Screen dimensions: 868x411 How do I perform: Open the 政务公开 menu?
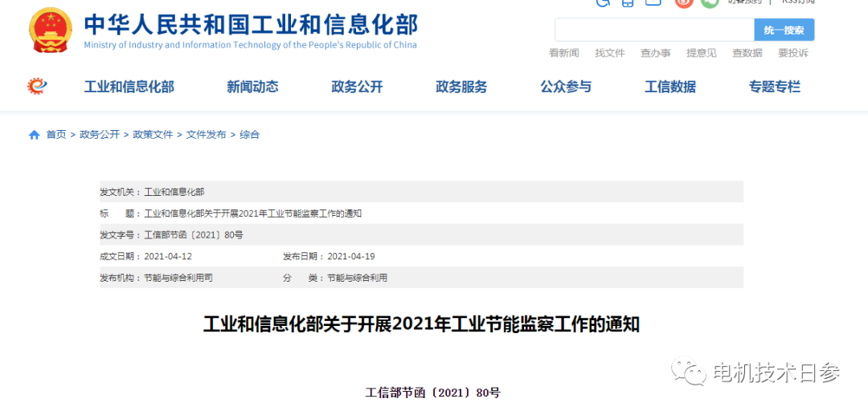(x=357, y=87)
